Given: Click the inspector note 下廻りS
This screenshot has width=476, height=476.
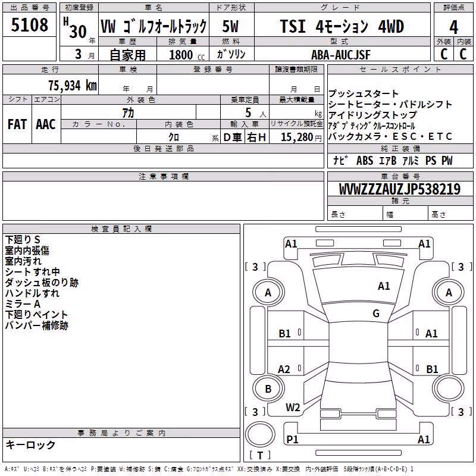Looking at the screenshot, I should tap(23, 240).
